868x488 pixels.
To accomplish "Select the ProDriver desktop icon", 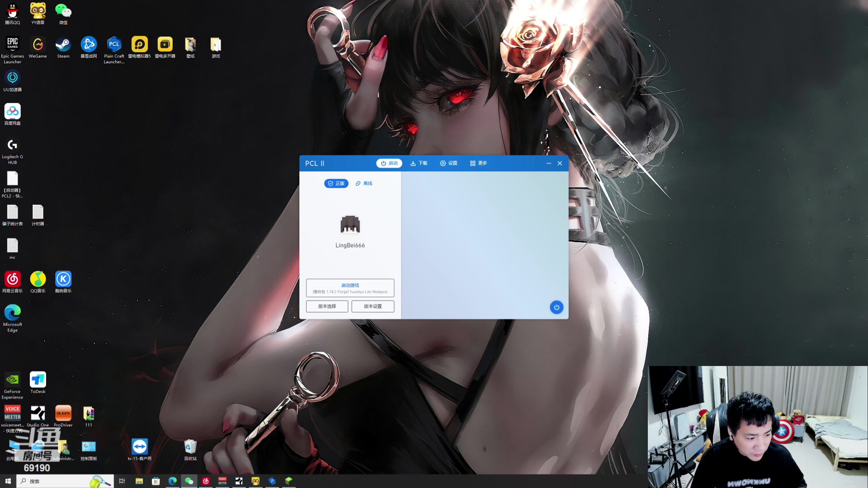I will tap(63, 416).
